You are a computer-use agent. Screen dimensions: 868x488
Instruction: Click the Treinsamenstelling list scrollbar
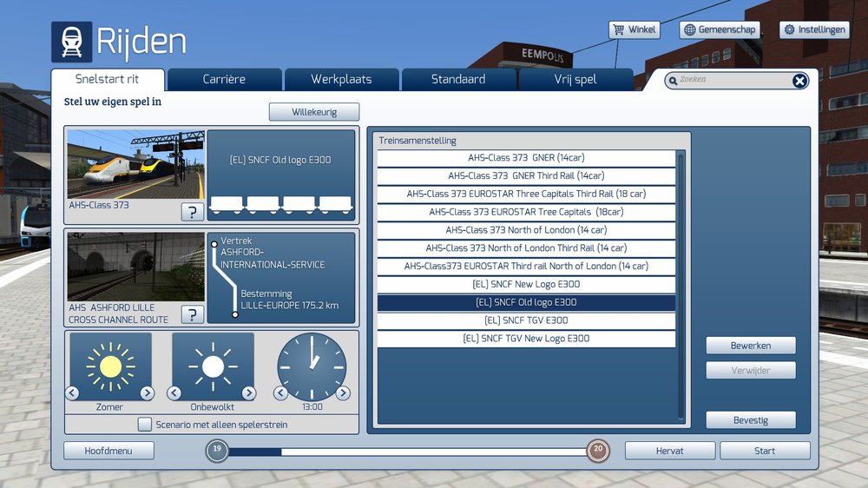(681, 286)
